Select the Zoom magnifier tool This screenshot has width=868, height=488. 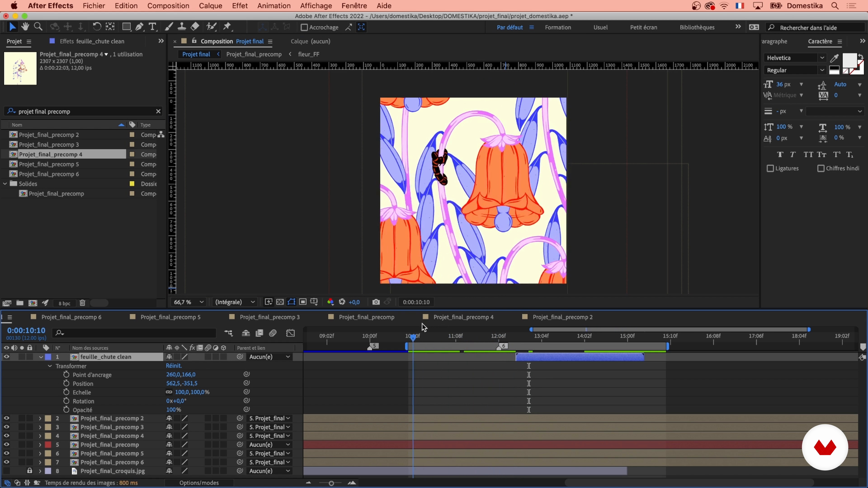pos(38,27)
